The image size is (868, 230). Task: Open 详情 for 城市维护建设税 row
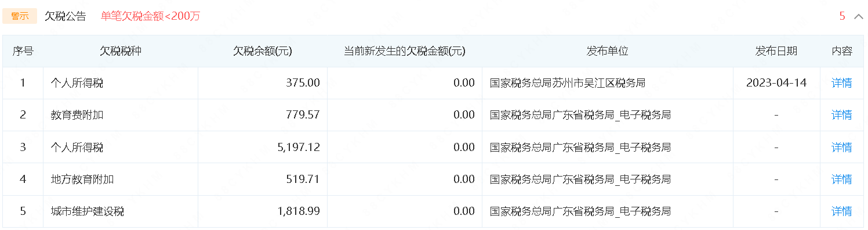(842, 211)
